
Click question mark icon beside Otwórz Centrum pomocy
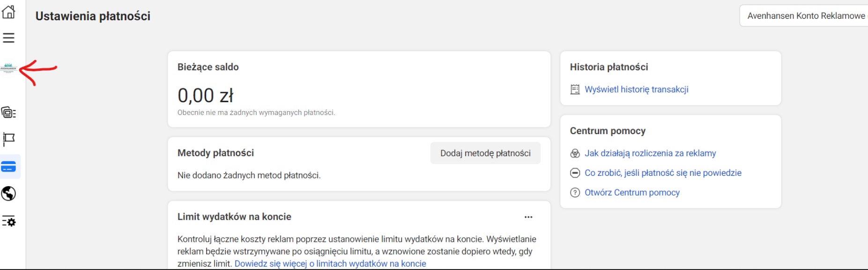(x=575, y=193)
